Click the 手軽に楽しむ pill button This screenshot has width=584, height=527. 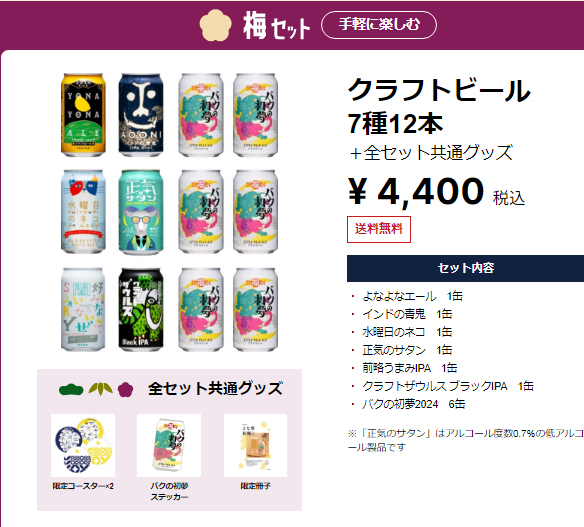tap(379, 25)
